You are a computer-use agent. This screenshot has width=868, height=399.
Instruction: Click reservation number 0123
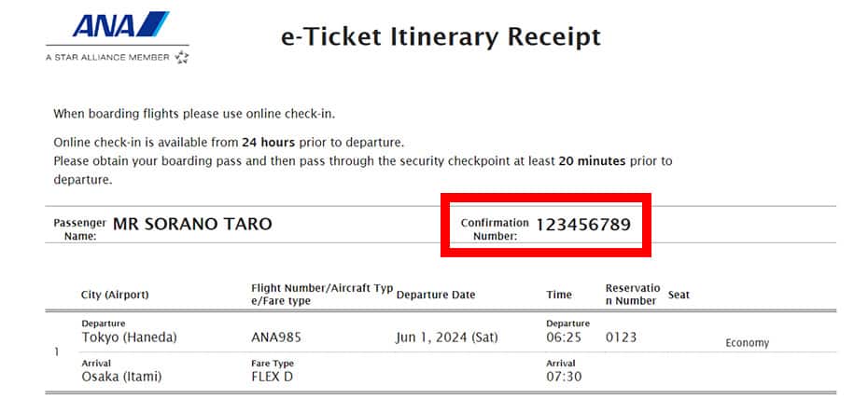[621, 337]
